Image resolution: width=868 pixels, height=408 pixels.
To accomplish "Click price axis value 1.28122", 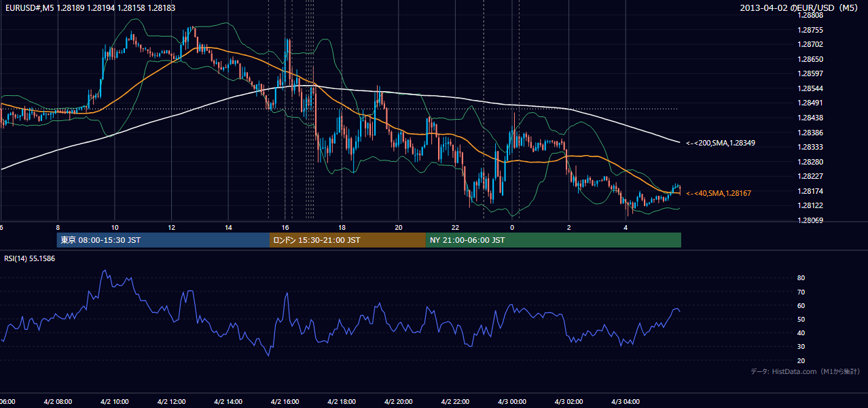I will pyautogui.click(x=811, y=205).
